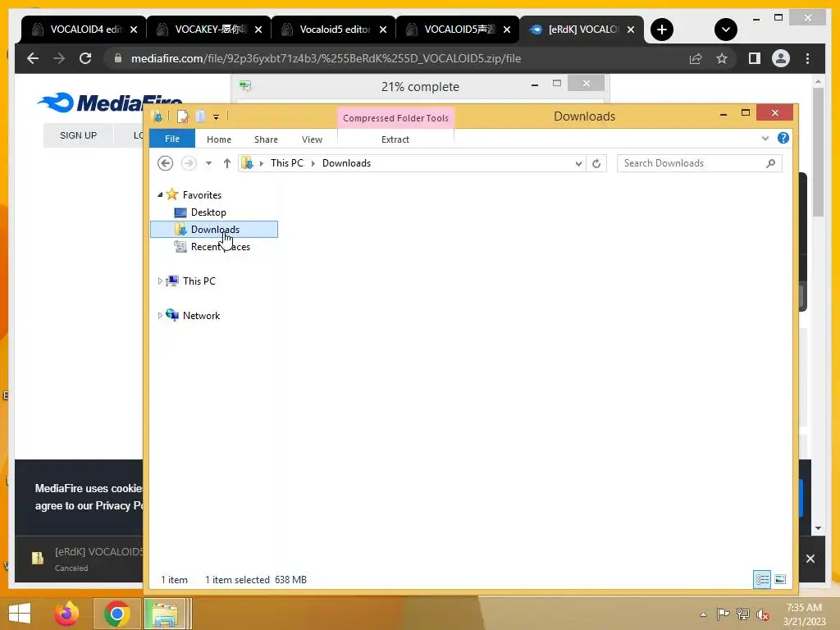Open the Home ribbon tab

coord(218,139)
